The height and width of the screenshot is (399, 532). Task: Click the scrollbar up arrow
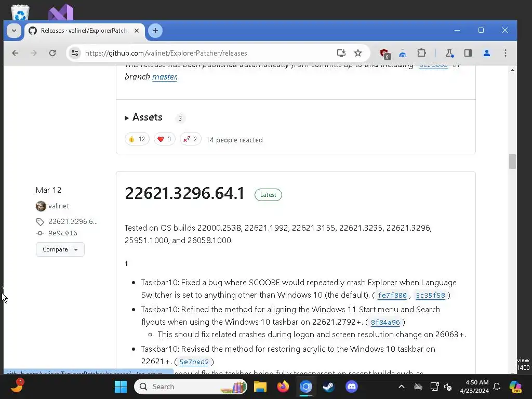point(512,70)
